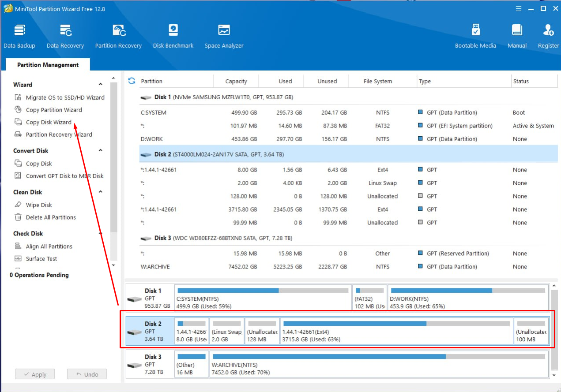Select the Linux Swap partition row

[x=348, y=183]
